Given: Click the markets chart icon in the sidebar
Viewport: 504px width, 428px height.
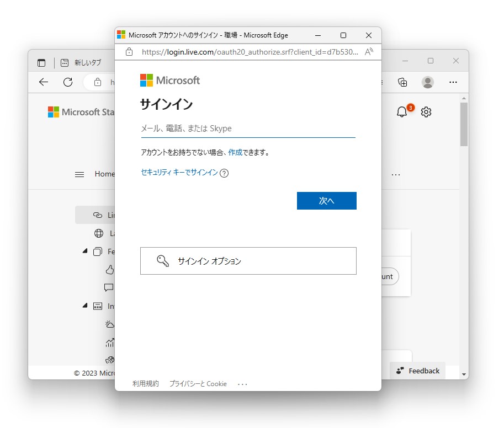Looking at the screenshot, I should click(x=109, y=342).
